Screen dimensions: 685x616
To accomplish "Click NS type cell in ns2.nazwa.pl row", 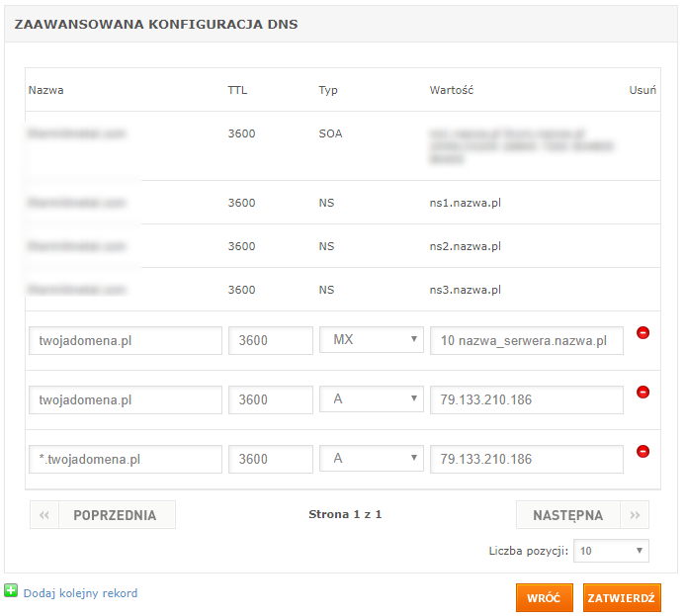I will click(326, 246).
